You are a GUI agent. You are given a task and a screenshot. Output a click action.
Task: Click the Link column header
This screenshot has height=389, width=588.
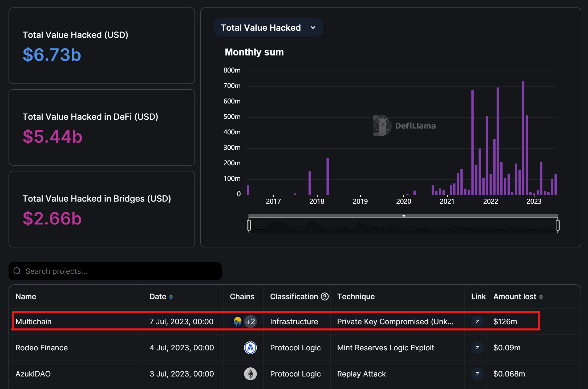click(478, 296)
